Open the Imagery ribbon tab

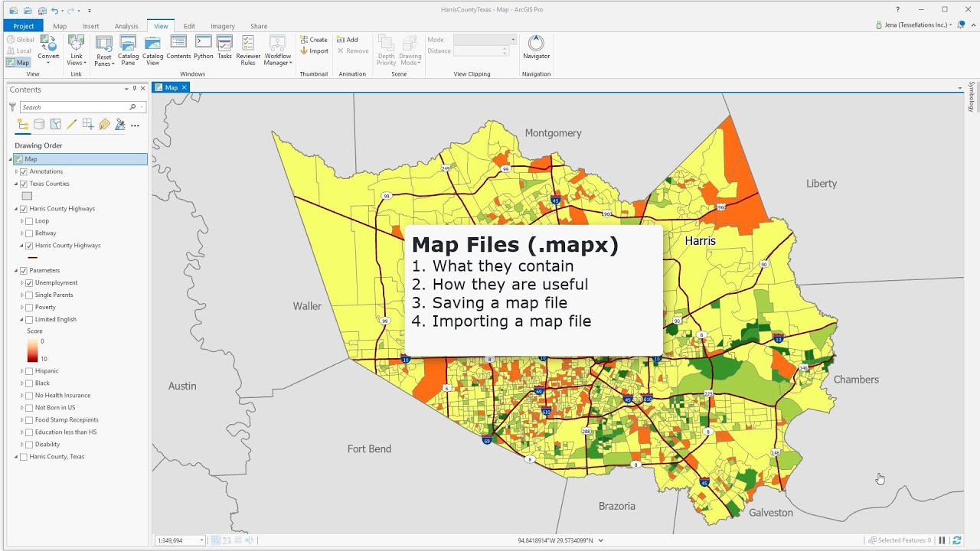223,26
